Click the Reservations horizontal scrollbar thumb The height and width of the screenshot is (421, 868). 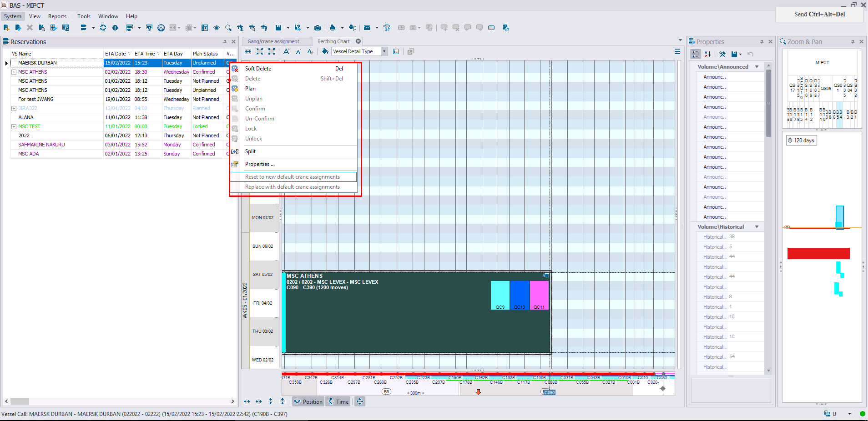coord(20,401)
